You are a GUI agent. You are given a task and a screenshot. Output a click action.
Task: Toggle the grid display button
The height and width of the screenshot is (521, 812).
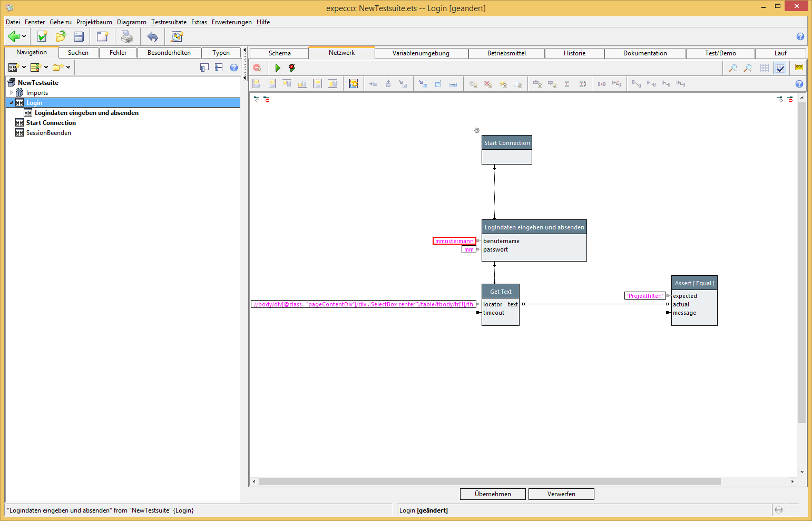click(764, 68)
